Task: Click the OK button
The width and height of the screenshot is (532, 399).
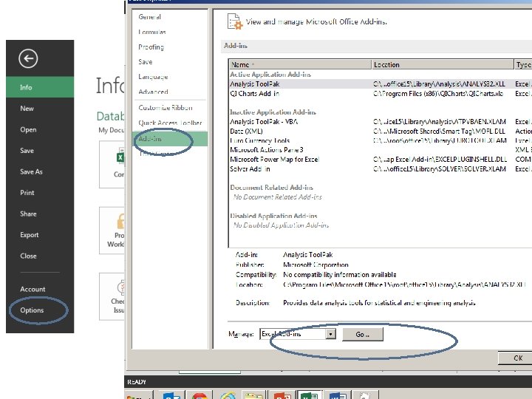Action: coord(515,358)
